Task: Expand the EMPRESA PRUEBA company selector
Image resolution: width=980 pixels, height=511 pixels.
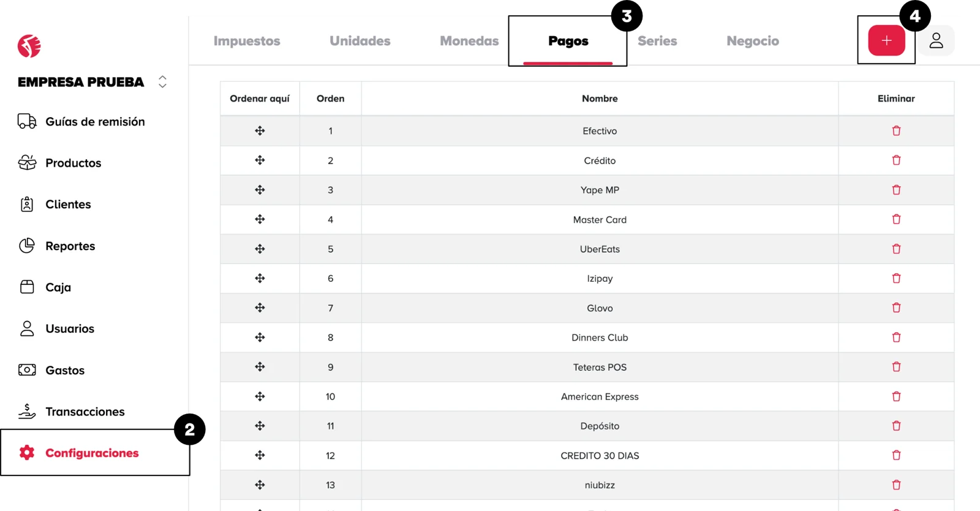Action: 162,81
